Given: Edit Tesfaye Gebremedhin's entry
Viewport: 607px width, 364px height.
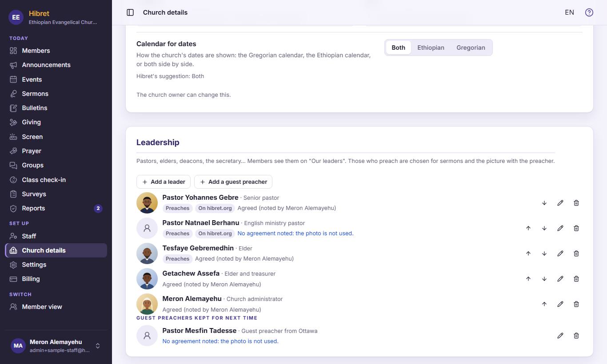Looking at the screenshot, I should point(560,253).
